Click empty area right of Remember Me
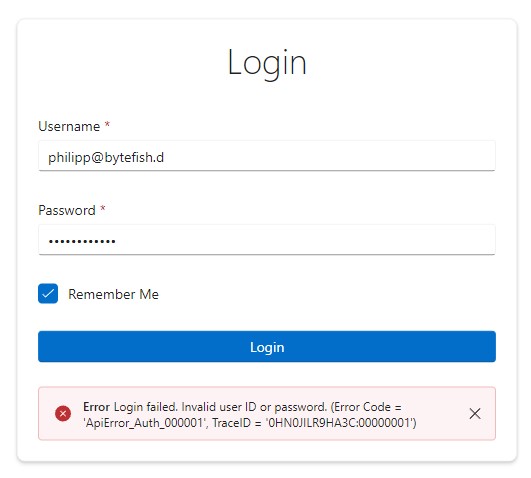The height and width of the screenshot is (478, 531). pos(325,294)
